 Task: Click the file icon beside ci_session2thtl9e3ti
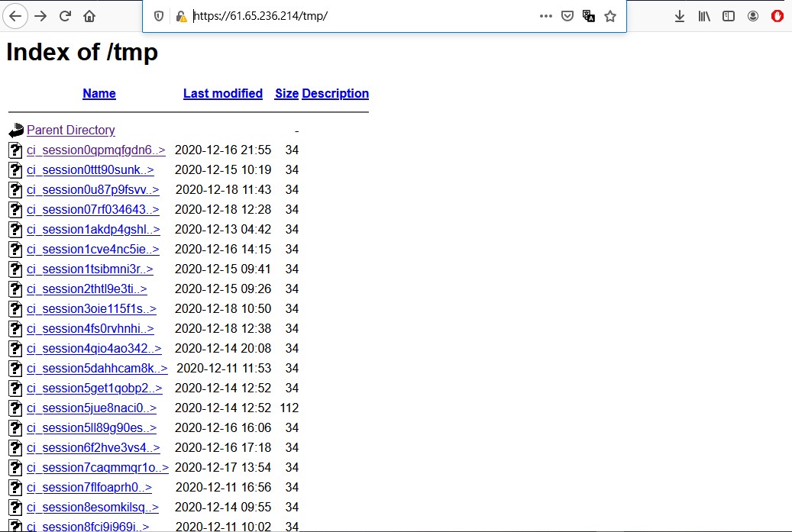pyautogui.click(x=16, y=289)
